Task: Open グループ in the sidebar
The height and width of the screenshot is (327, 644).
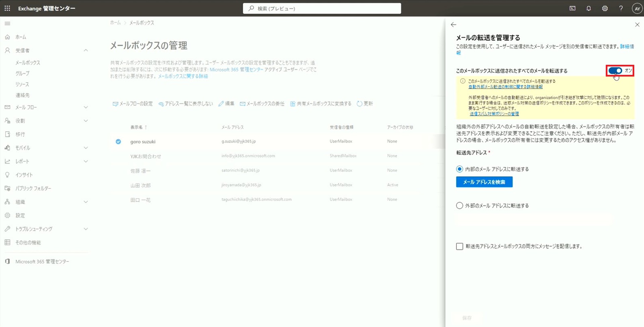Action: 22,74
